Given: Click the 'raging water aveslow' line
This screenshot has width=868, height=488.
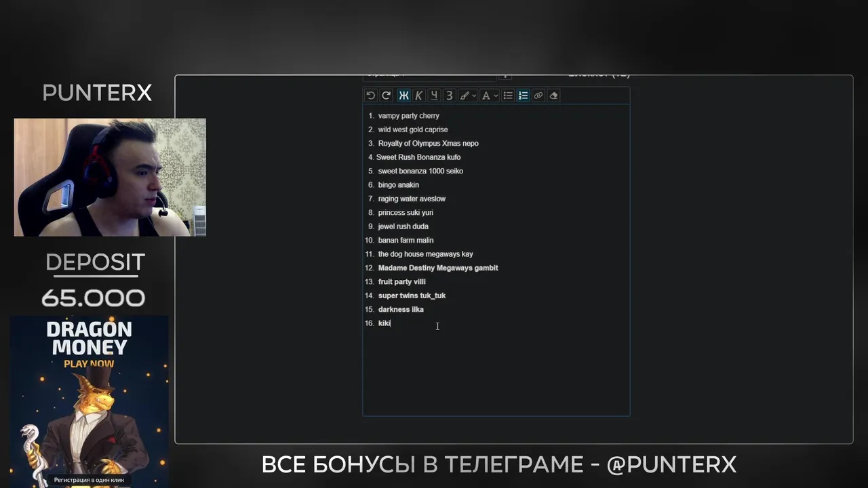Looking at the screenshot, I should pos(412,199).
